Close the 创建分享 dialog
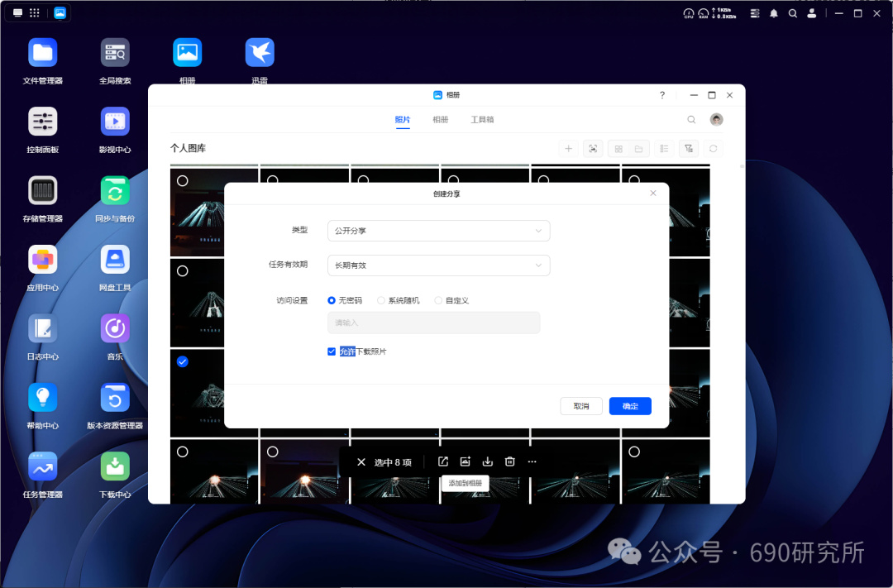 (x=653, y=194)
